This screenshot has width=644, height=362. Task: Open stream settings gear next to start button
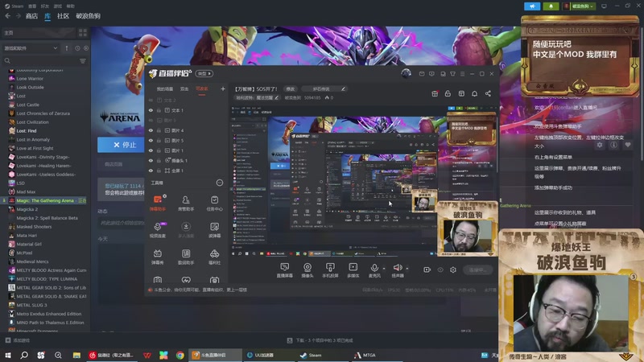pyautogui.click(x=453, y=269)
